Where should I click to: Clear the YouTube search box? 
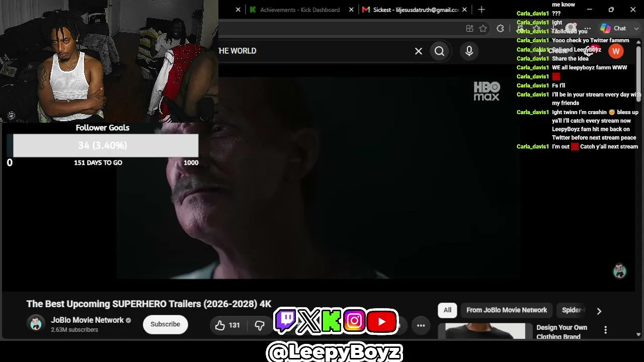point(418,51)
